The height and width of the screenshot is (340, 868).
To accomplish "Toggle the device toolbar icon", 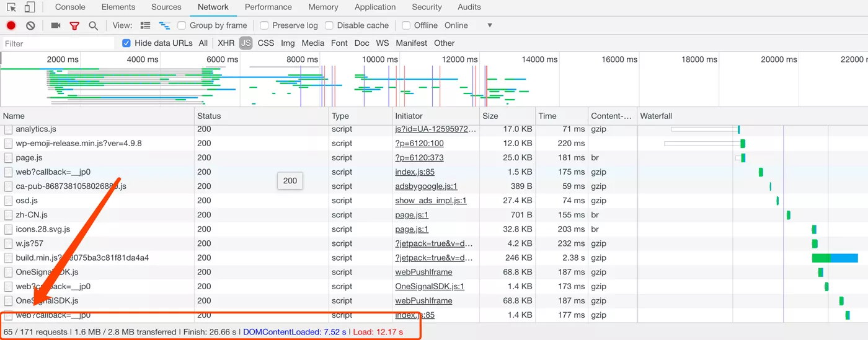I will click(30, 7).
